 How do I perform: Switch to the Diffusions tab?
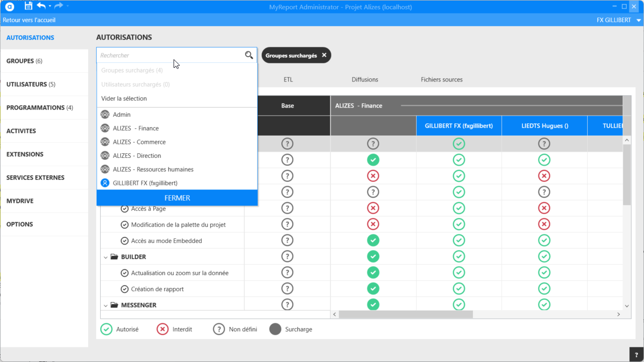[365, 79]
